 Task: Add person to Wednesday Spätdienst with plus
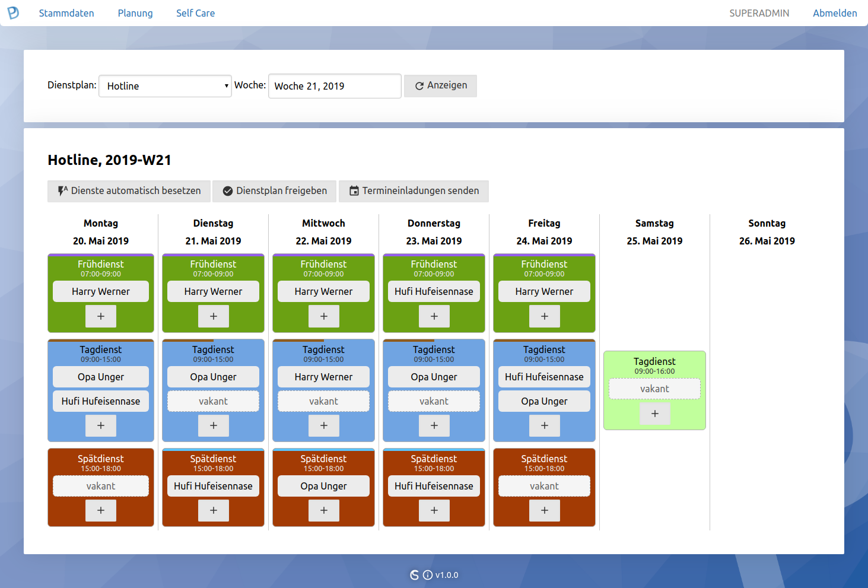click(324, 510)
